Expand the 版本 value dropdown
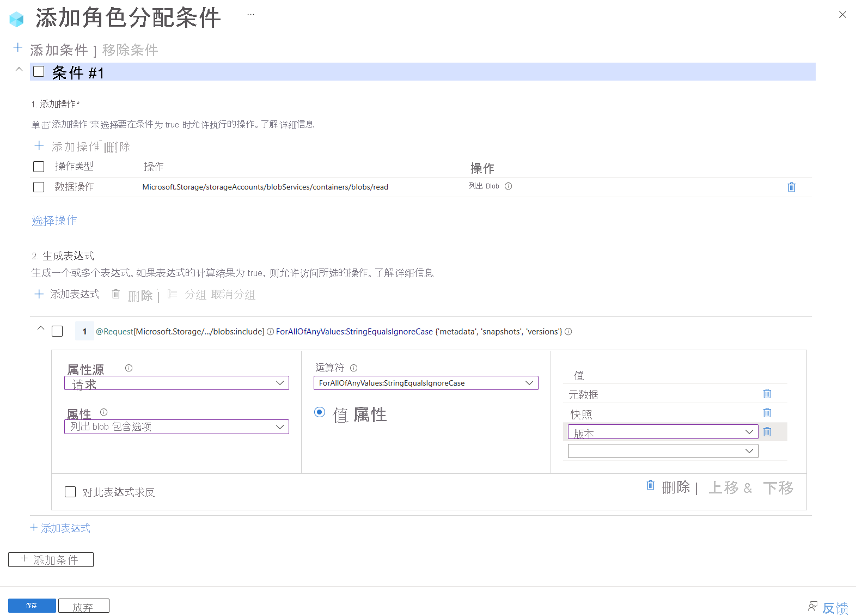This screenshot has width=856, height=616. pos(663,432)
